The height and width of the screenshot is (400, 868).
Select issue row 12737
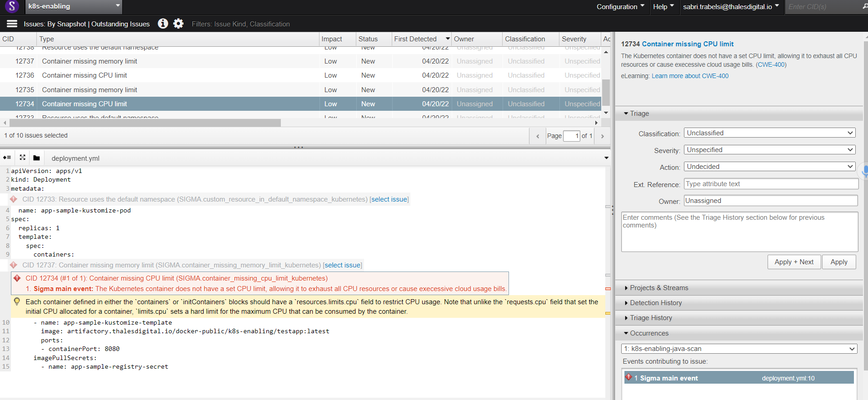tap(301, 61)
